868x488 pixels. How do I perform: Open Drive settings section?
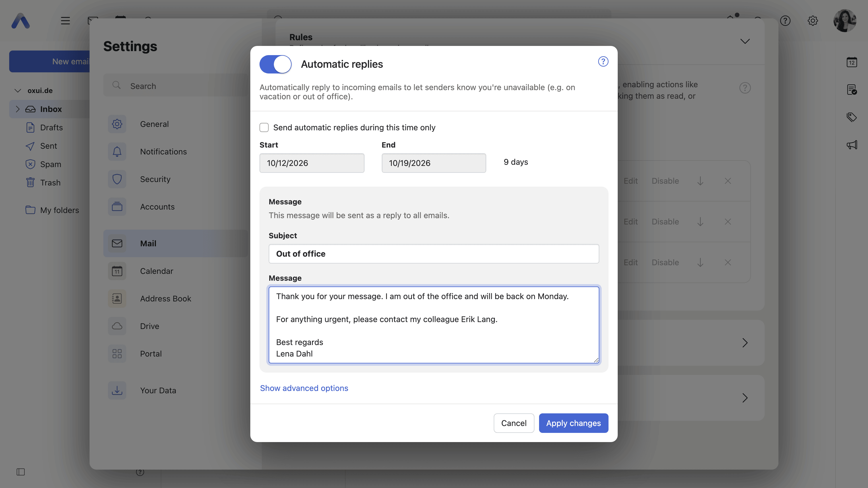[x=175, y=326]
